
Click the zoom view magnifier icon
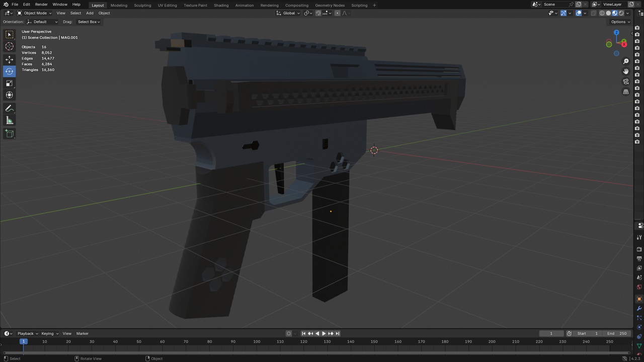click(x=626, y=61)
